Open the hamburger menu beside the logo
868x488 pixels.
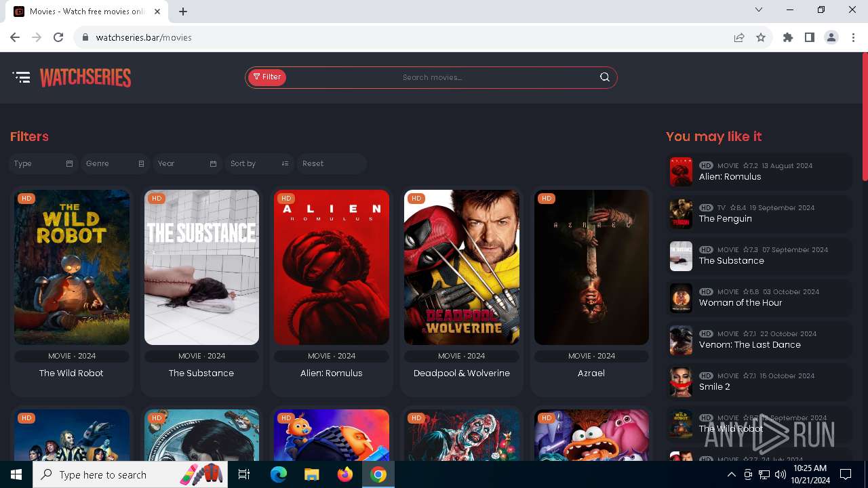22,77
